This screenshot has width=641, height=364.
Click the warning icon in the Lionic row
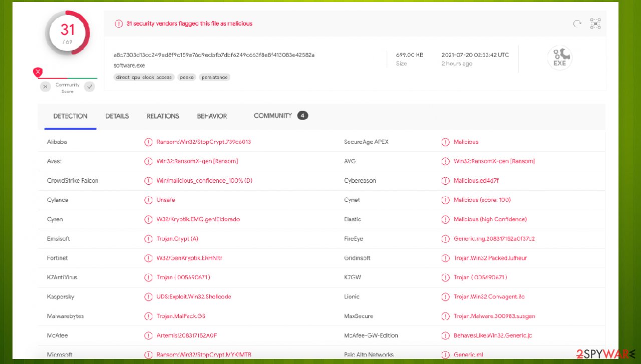[x=445, y=297]
